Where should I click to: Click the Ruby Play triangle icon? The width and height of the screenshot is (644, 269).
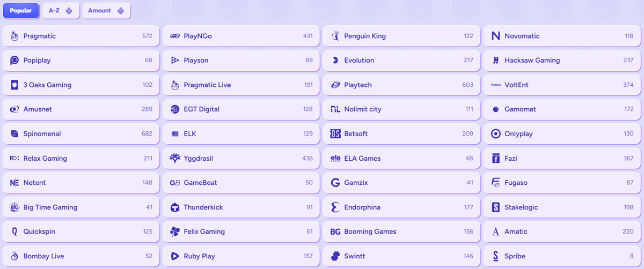175,256
